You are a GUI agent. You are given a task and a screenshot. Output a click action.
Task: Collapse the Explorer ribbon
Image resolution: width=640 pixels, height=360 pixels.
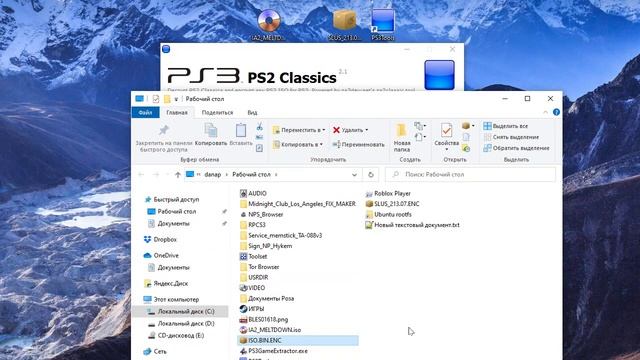(545, 112)
